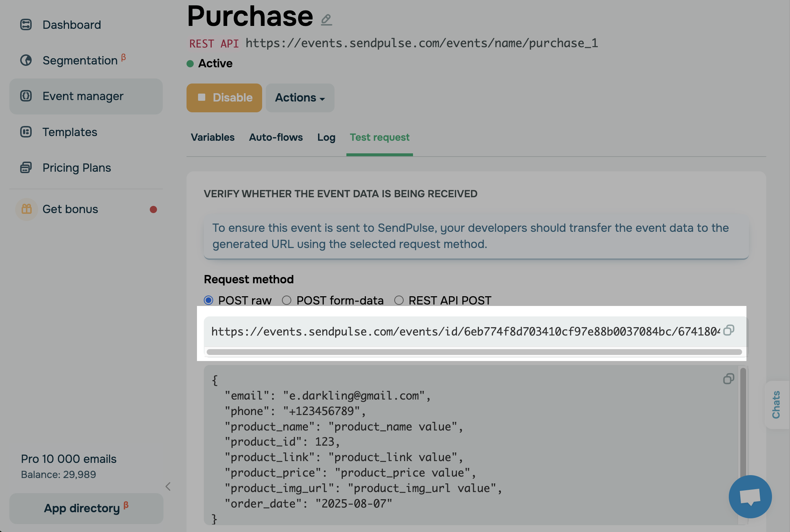The image size is (790, 532).
Task: Switch to the Variables tab
Action: pos(212,137)
